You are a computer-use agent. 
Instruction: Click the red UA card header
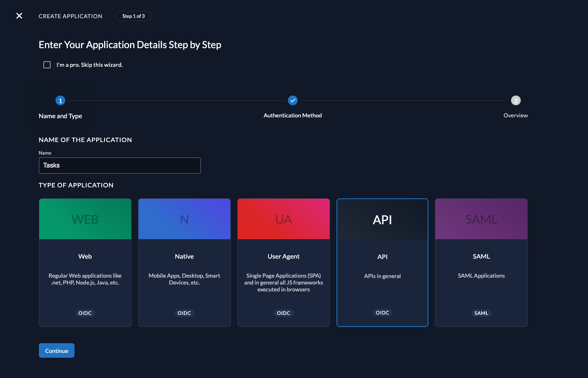283,219
